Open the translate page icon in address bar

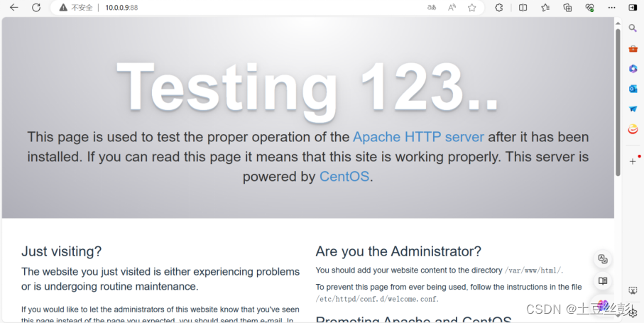click(x=432, y=7)
